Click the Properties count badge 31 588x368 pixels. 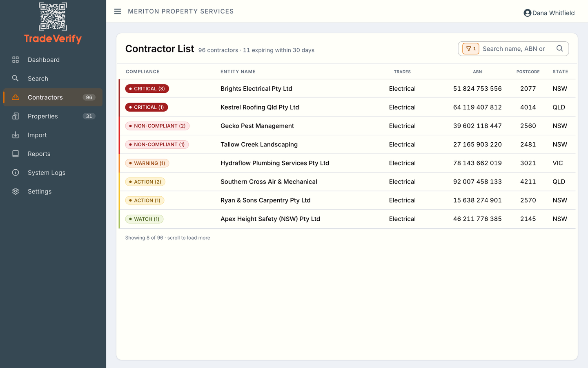point(89,116)
